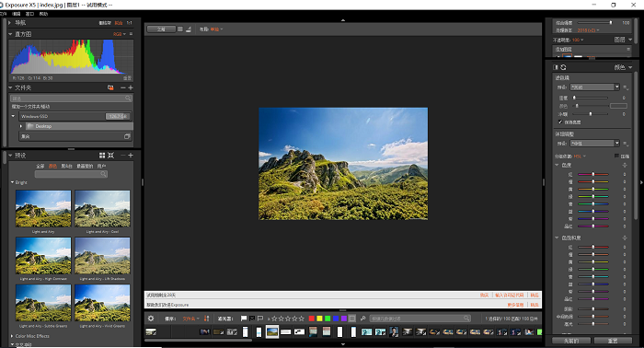
Task: Filter by the white flag icon
Action: pos(244,319)
